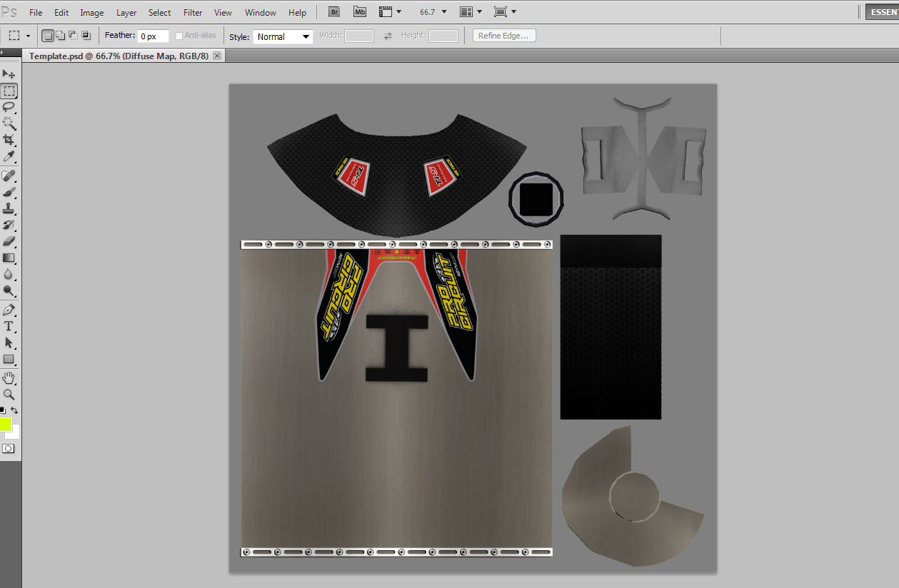This screenshot has height=588, width=899.
Task: Select the Horizontal Type tool
Action: tap(9, 326)
